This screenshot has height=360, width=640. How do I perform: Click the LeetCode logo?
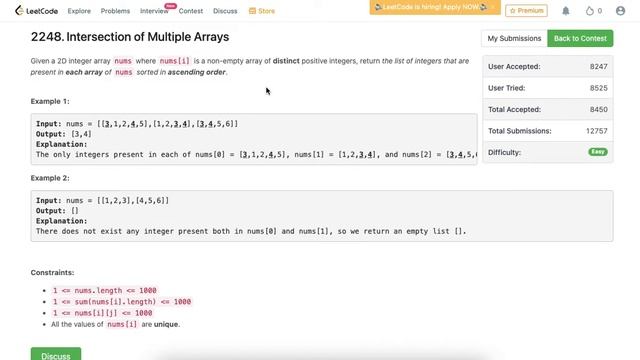36,11
